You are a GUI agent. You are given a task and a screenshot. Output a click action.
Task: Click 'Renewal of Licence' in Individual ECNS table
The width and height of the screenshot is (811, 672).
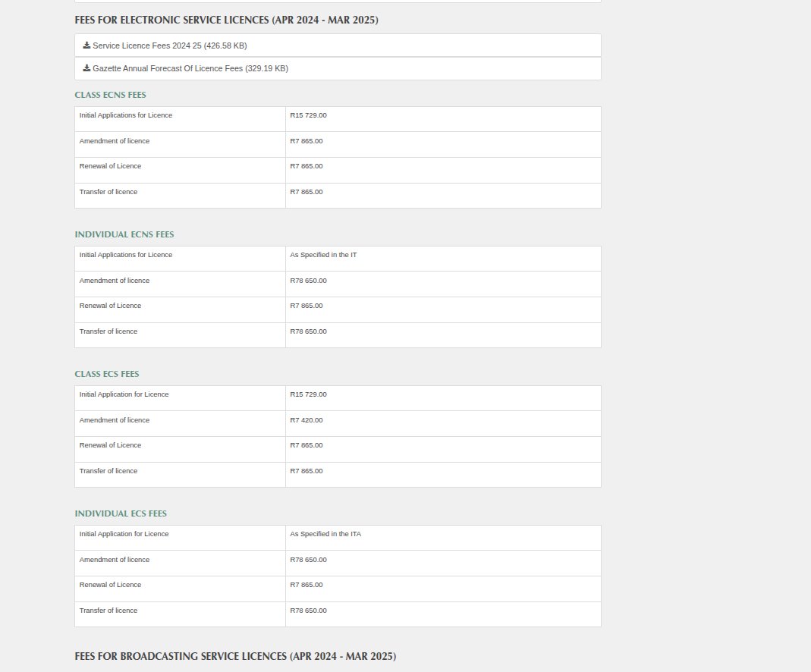click(x=110, y=306)
